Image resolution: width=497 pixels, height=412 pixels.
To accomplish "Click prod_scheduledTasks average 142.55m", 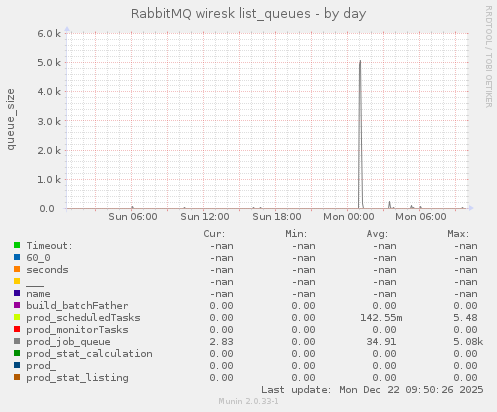I will [381, 318].
